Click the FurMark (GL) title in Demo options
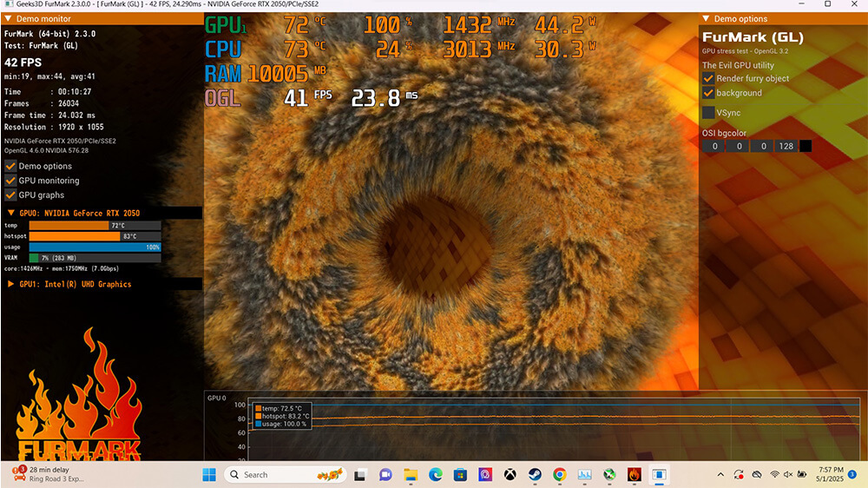Screen dimensions: 868x488 (x=753, y=37)
